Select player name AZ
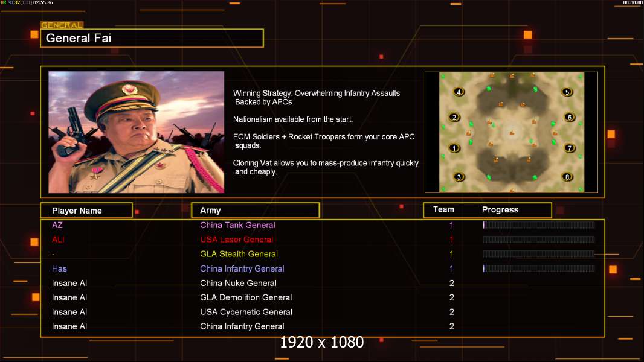 click(x=57, y=225)
